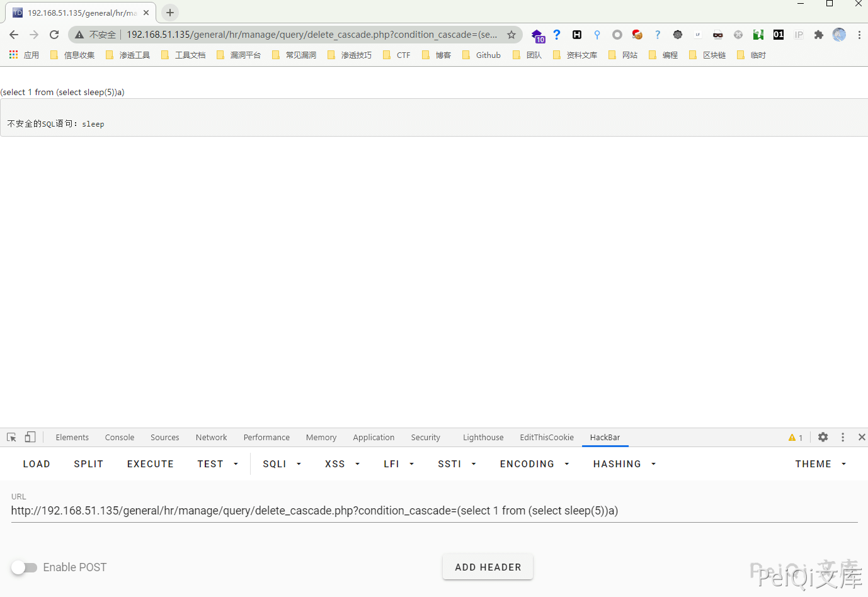This screenshot has width=868, height=597.
Task: Click the blue pin extension icon
Action: point(597,35)
